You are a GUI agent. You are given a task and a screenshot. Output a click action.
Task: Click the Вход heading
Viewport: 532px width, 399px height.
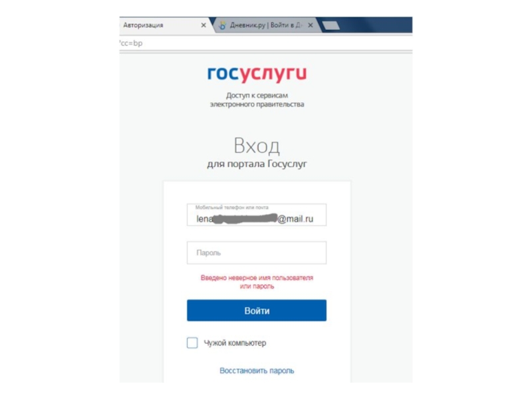tap(257, 146)
